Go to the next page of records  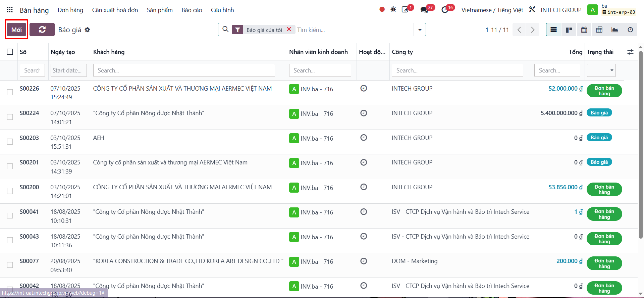pos(533,30)
